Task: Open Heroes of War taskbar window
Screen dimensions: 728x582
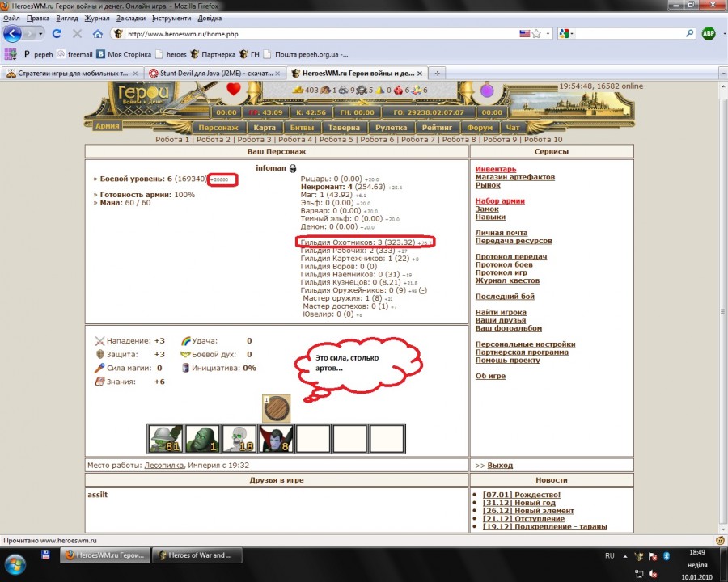Action: point(196,555)
